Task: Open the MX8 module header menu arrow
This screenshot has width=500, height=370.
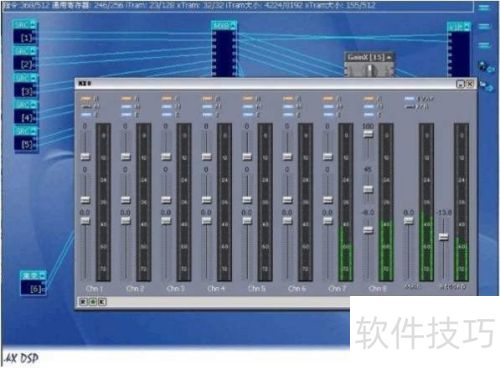Action: click(x=233, y=25)
